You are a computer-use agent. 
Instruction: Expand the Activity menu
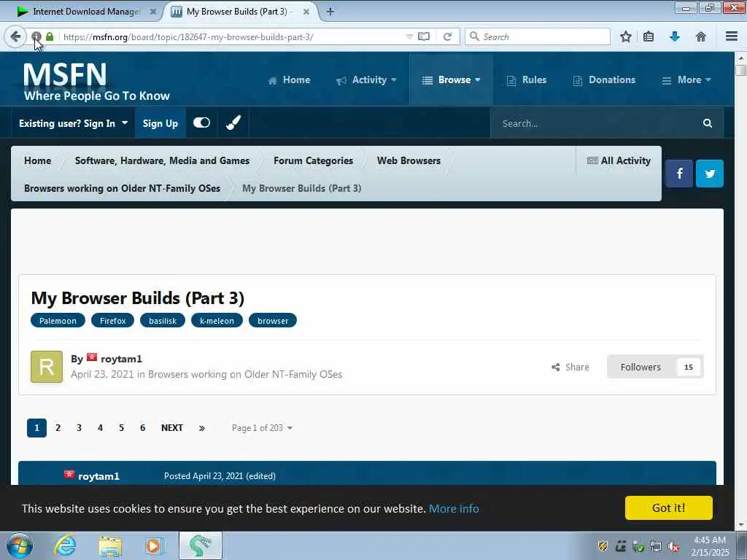point(366,80)
